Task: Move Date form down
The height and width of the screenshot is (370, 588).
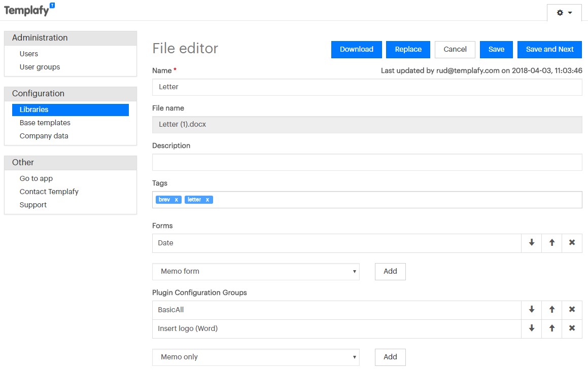Action: click(531, 243)
